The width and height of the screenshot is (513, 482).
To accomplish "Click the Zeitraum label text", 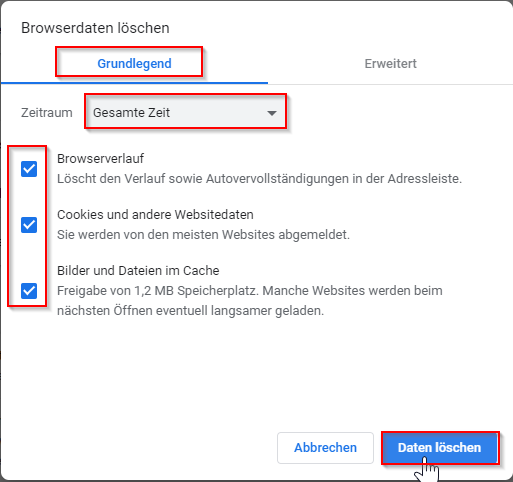I will (x=47, y=113).
